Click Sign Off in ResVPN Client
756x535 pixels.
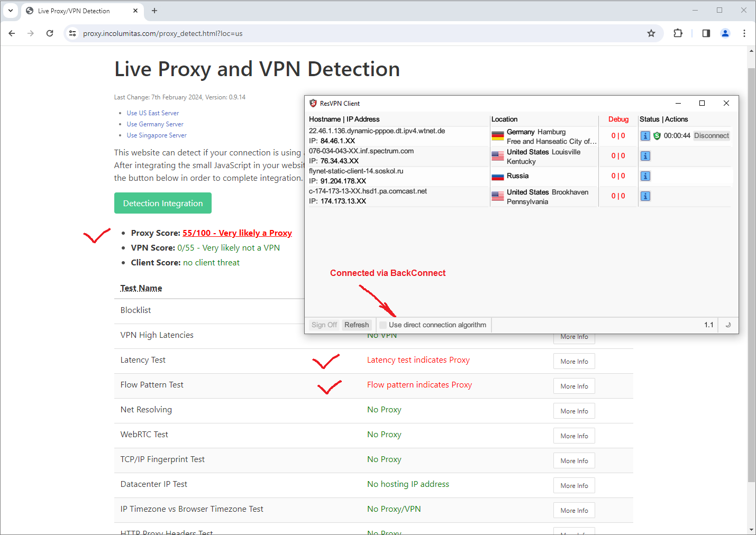point(324,325)
